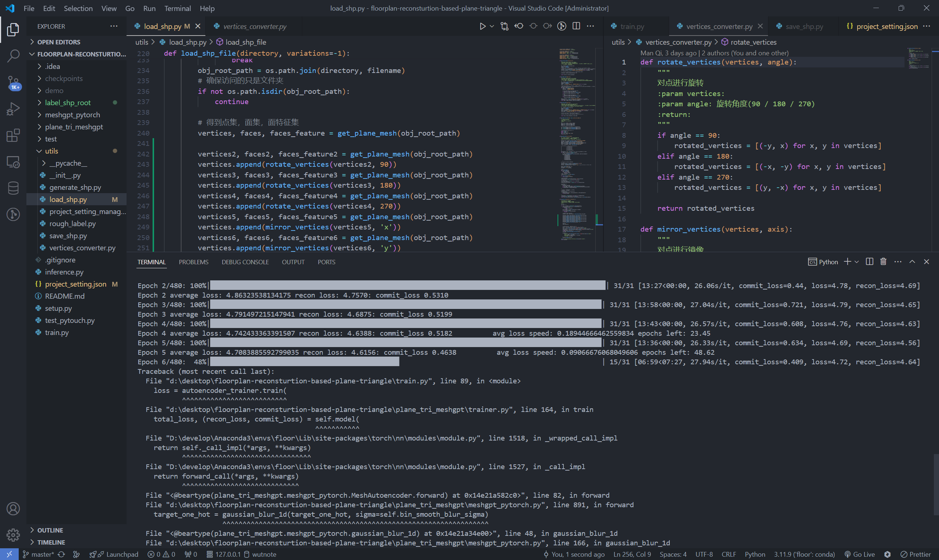The width and height of the screenshot is (939, 560).
Task: Open generate_shp.py in the explorer
Action: click(x=75, y=187)
